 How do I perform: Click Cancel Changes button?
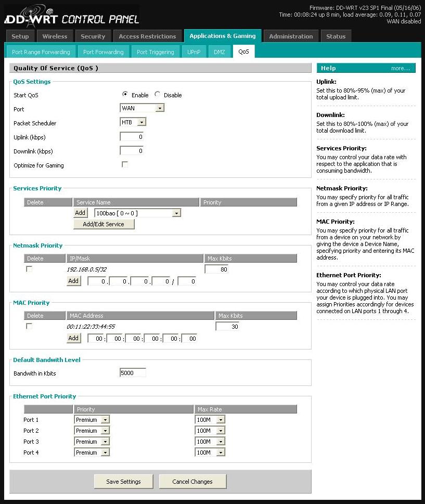(x=192, y=482)
